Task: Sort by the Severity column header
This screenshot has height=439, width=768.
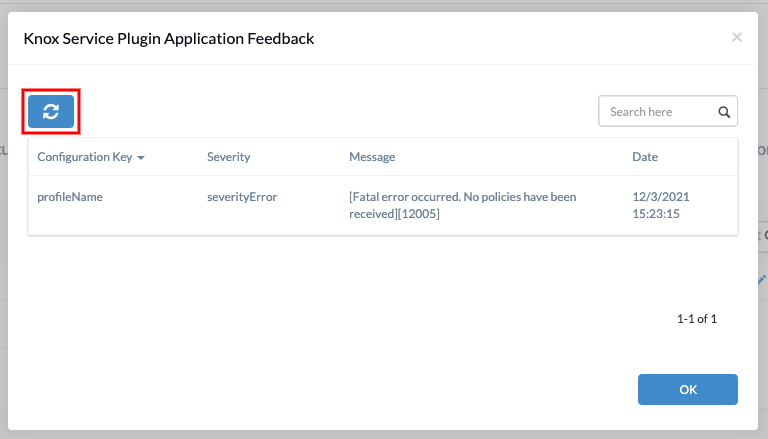Action: pyautogui.click(x=228, y=157)
